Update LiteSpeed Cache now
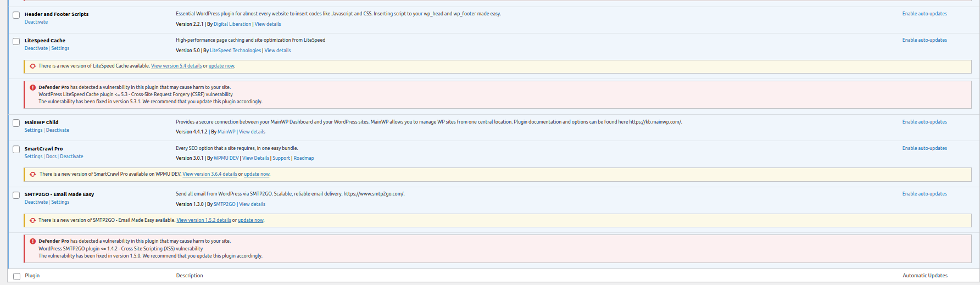 point(221,66)
